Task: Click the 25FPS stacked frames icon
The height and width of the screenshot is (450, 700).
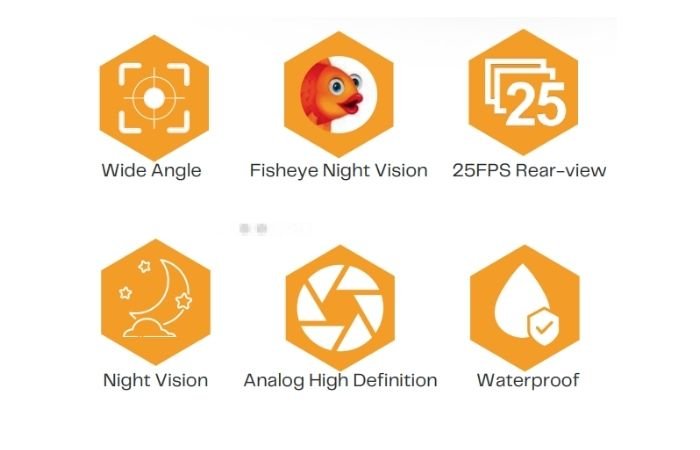Action: 523,92
